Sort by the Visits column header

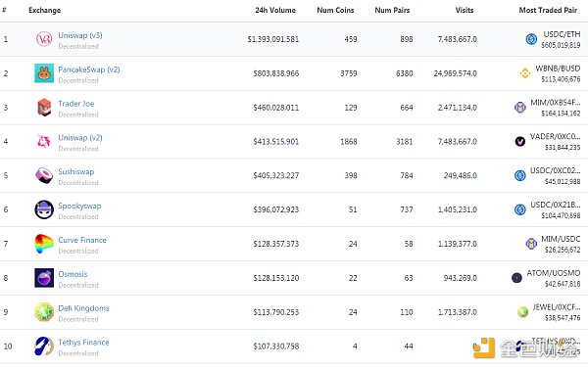pyautogui.click(x=465, y=10)
